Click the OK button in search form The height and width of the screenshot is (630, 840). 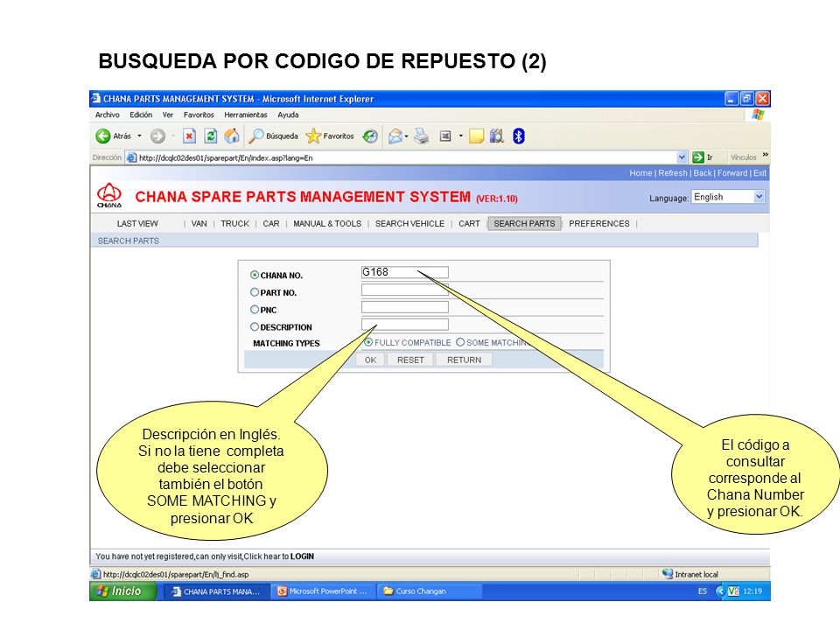(x=370, y=360)
